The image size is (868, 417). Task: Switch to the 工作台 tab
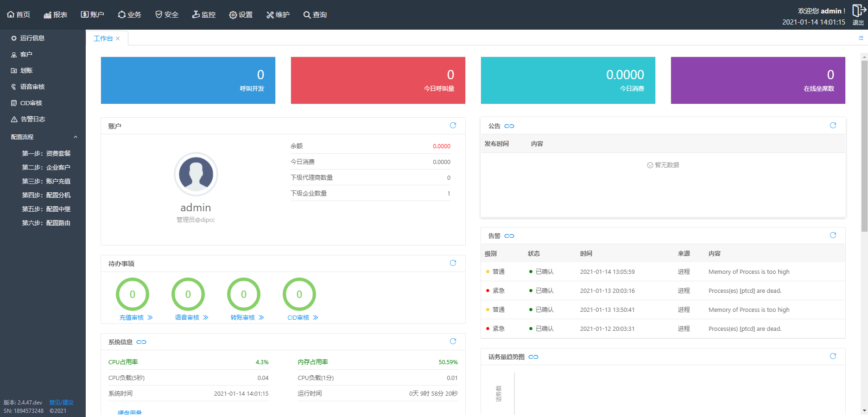[x=104, y=38]
